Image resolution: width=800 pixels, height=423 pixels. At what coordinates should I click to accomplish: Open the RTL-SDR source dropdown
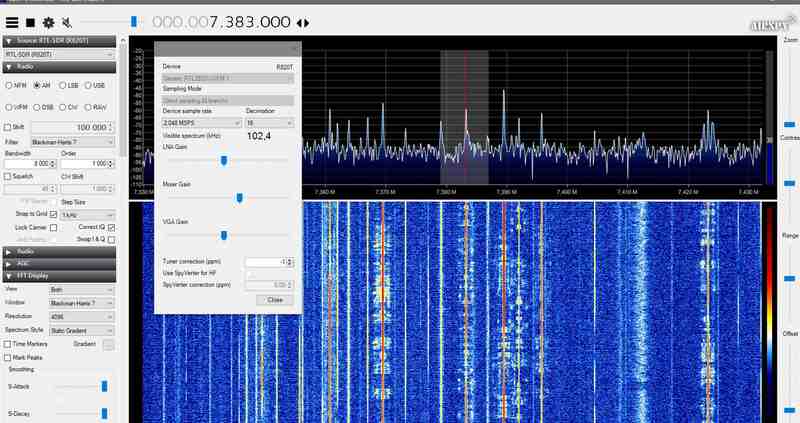click(x=59, y=54)
